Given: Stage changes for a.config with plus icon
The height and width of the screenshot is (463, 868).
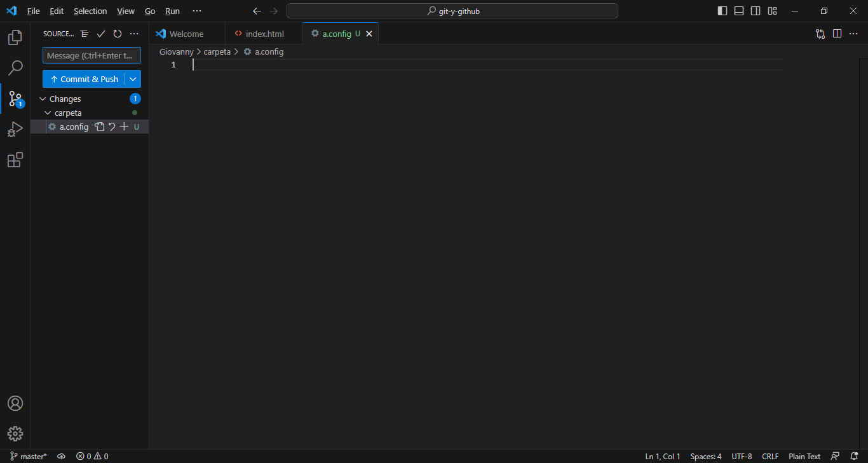Looking at the screenshot, I should pyautogui.click(x=124, y=127).
